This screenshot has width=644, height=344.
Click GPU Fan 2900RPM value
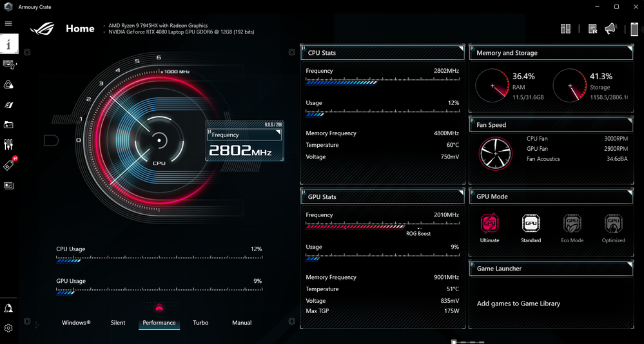(x=616, y=149)
